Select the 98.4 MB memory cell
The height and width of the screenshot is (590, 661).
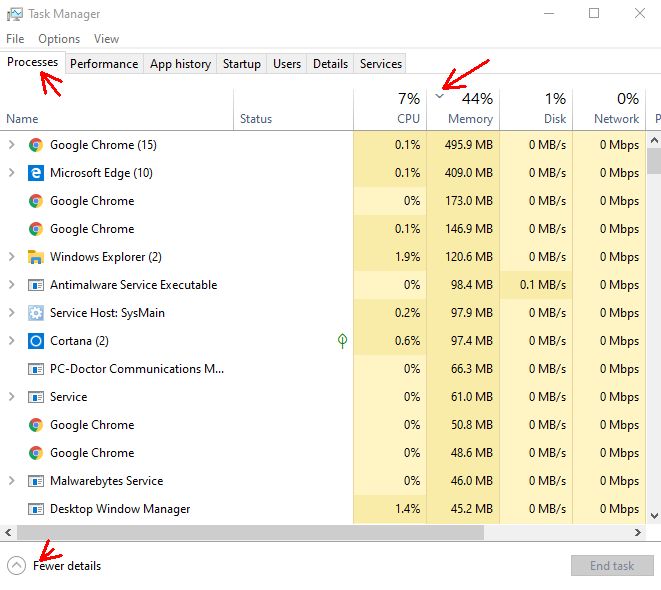click(x=463, y=285)
